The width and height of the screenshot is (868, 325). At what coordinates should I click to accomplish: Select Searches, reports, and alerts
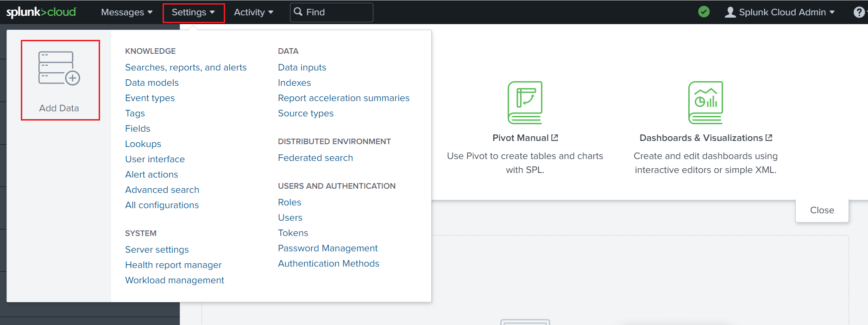click(x=186, y=67)
